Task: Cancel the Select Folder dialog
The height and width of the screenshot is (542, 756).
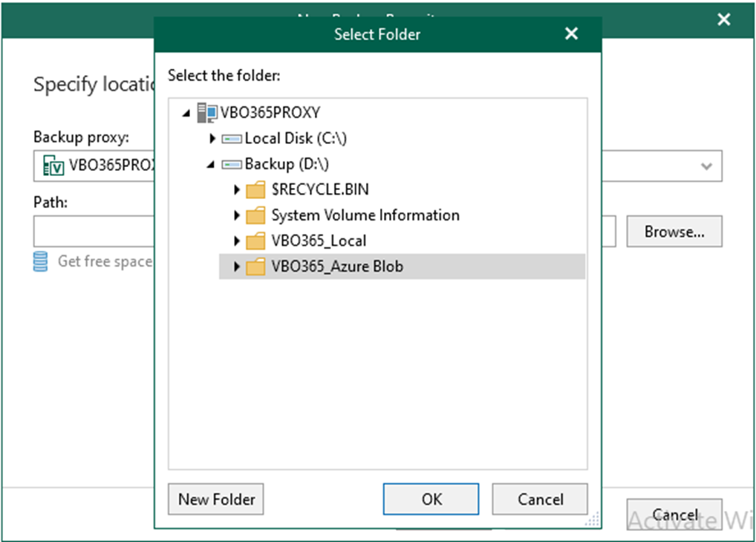Action: click(x=540, y=499)
